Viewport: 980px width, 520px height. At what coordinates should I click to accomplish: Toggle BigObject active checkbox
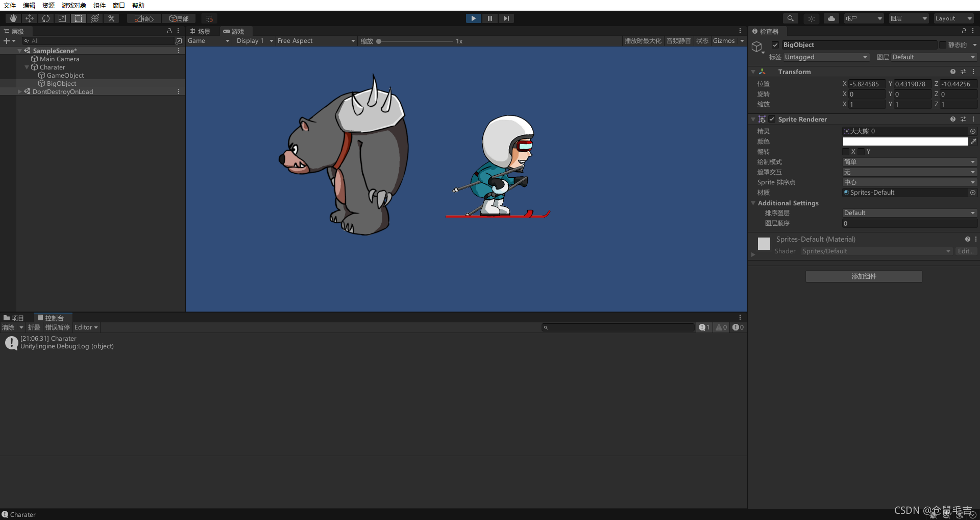pyautogui.click(x=775, y=45)
